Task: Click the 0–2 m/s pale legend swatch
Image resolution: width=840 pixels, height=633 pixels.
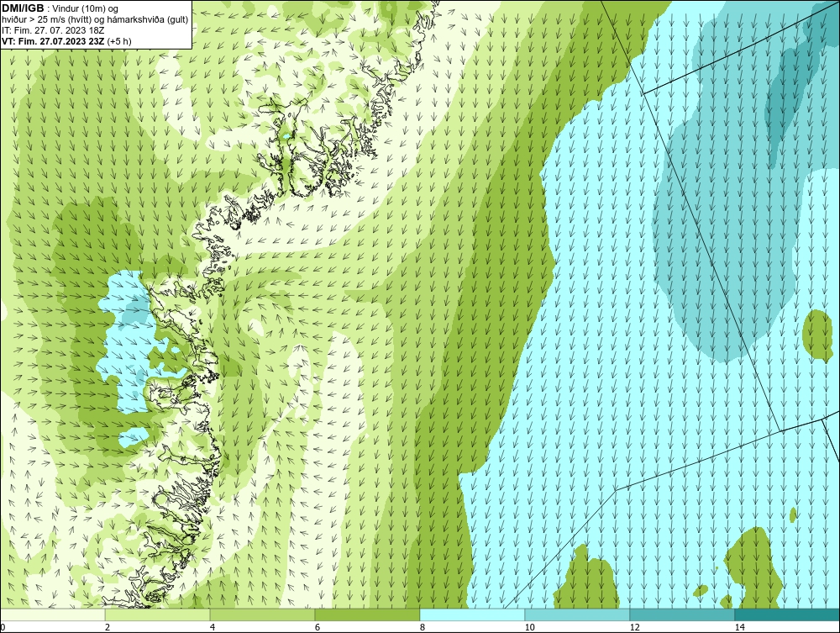Action: coord(52,615)
